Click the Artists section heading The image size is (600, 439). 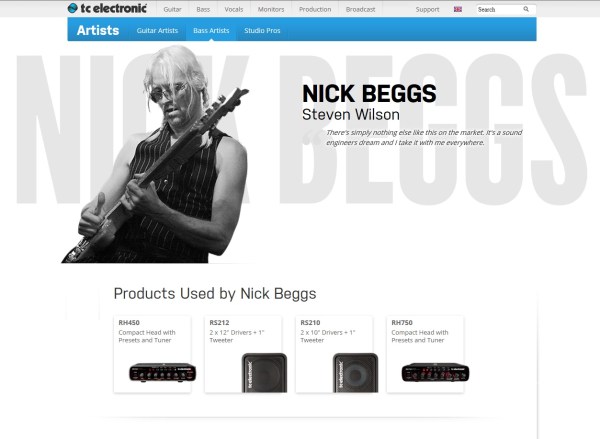click(x=98, y=30)
